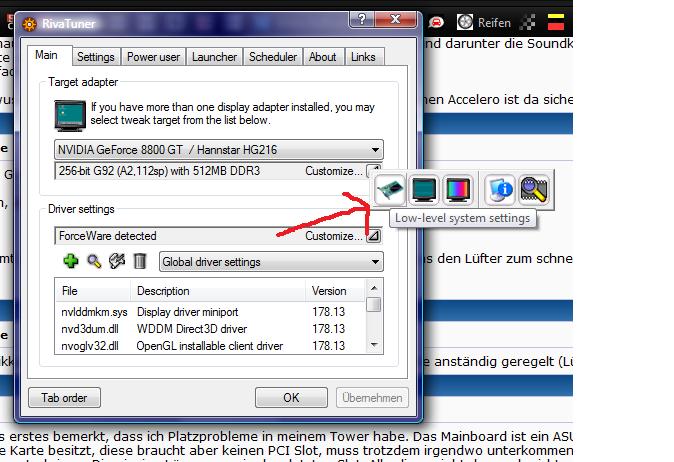
Task: Click the Reifen tire icon
Action: click(465, 22)
